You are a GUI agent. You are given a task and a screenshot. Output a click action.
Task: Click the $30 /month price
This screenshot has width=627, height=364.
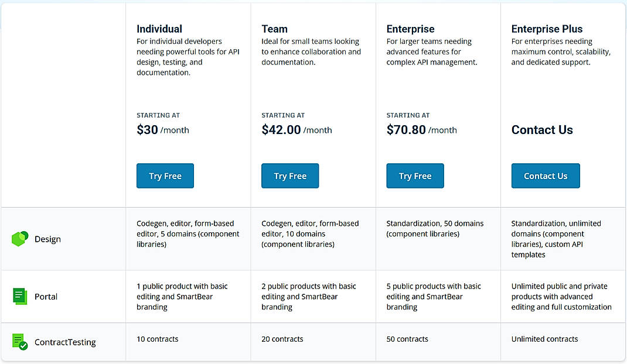click(162, 130)
